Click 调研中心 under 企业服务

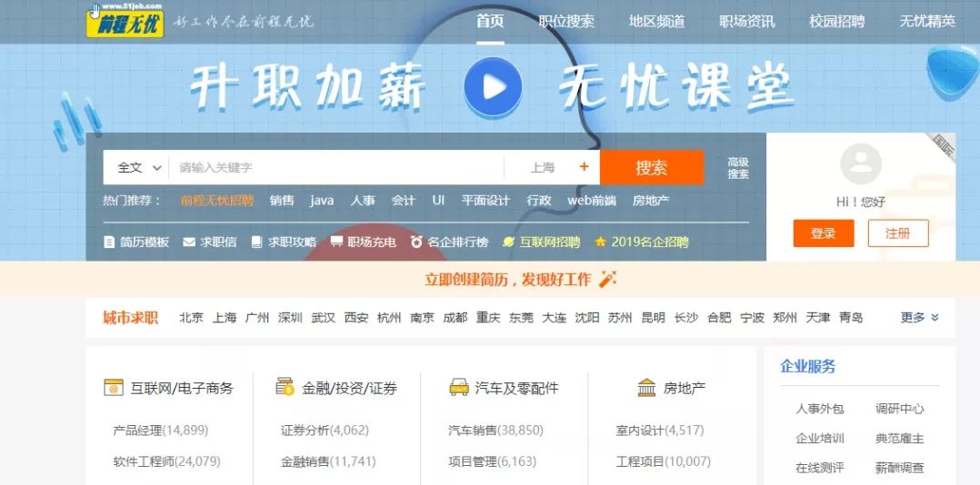point(899,410)
